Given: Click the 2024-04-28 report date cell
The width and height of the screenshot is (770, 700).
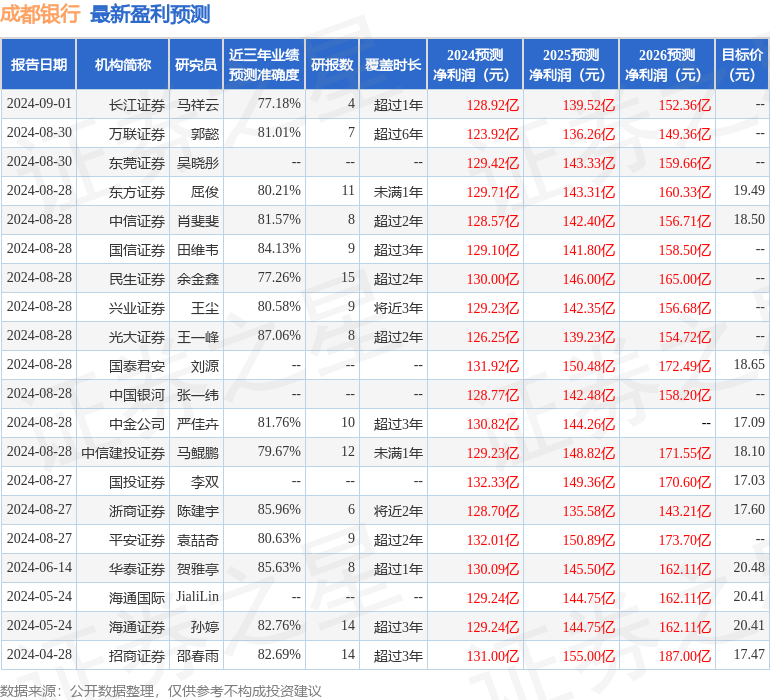Looking at the screenshot, I should coord(39,654).
